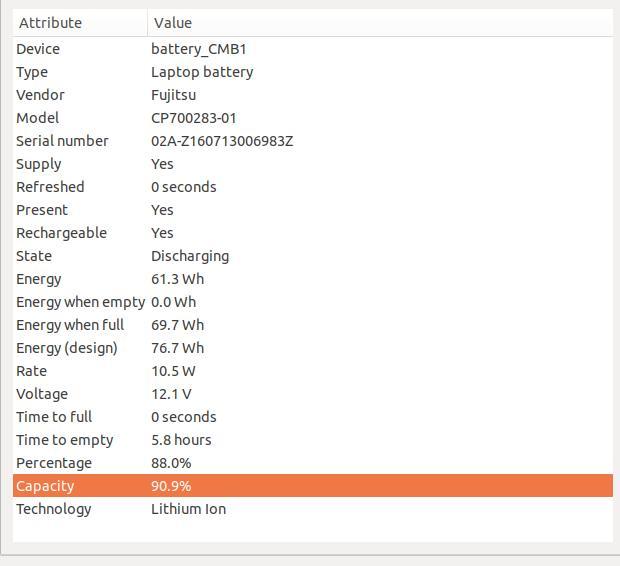Select the Rechargeable attribute row
The image size is (620, 566).
tap(313, 233)
